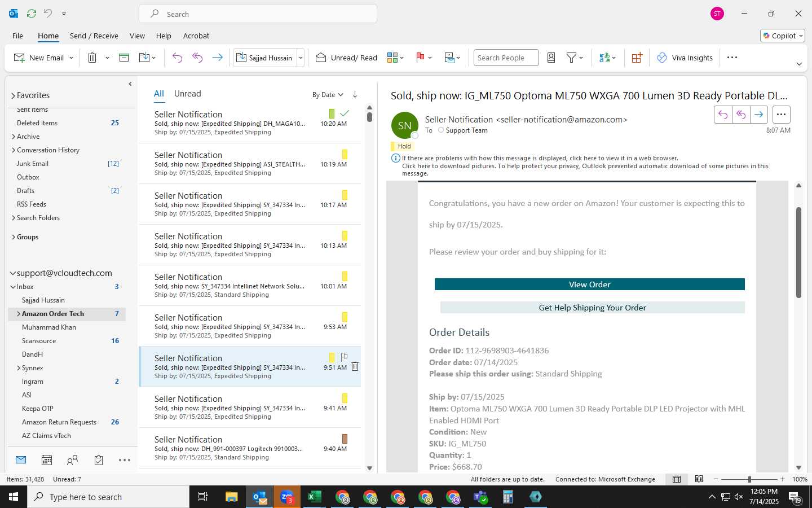Open Excel from the Windows taskbar
Screen dimensions: 812x508
coord(315,497)
